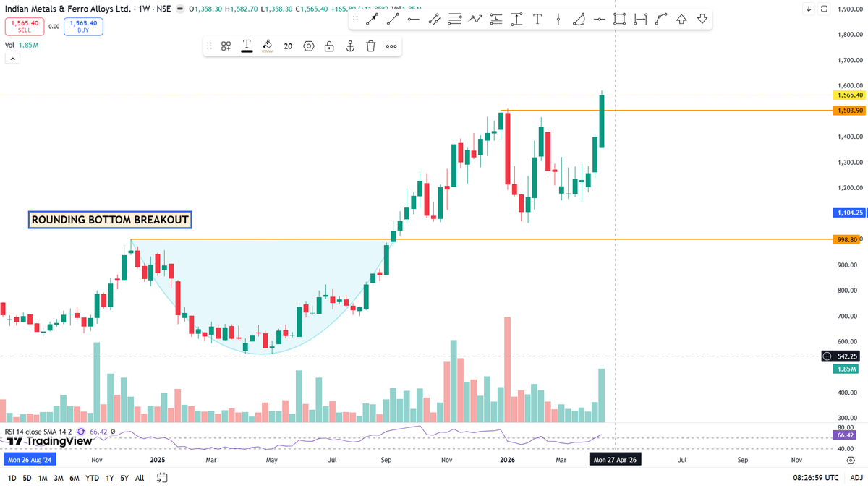Delete the selected drawing via trash icon
The image size is (868, 488).
(370, 46)
